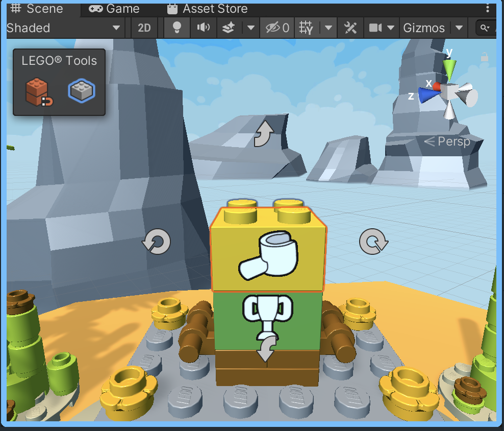Toggle the LEGO brick connecting tool
504x431 pixels.
click(x=39, y=92)
